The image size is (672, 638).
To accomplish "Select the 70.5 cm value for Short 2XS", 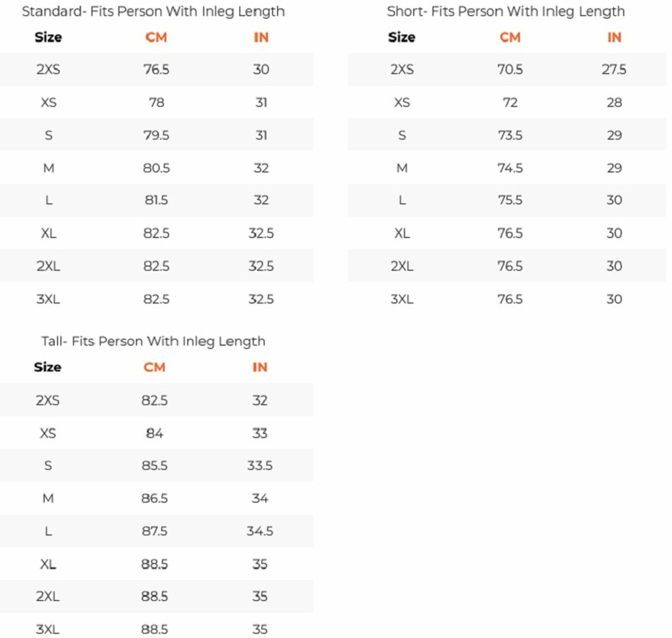I will [x=510, y=69].
